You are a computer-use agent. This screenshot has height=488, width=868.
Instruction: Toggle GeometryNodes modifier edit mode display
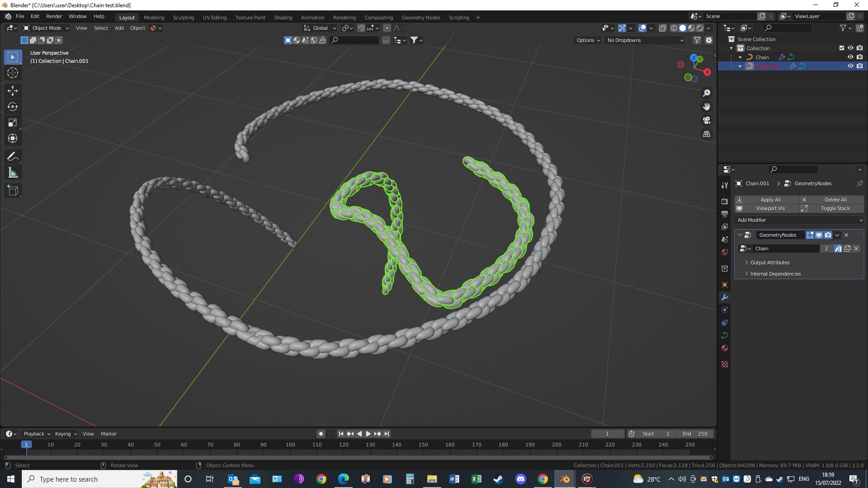click(x=810, y=235)
